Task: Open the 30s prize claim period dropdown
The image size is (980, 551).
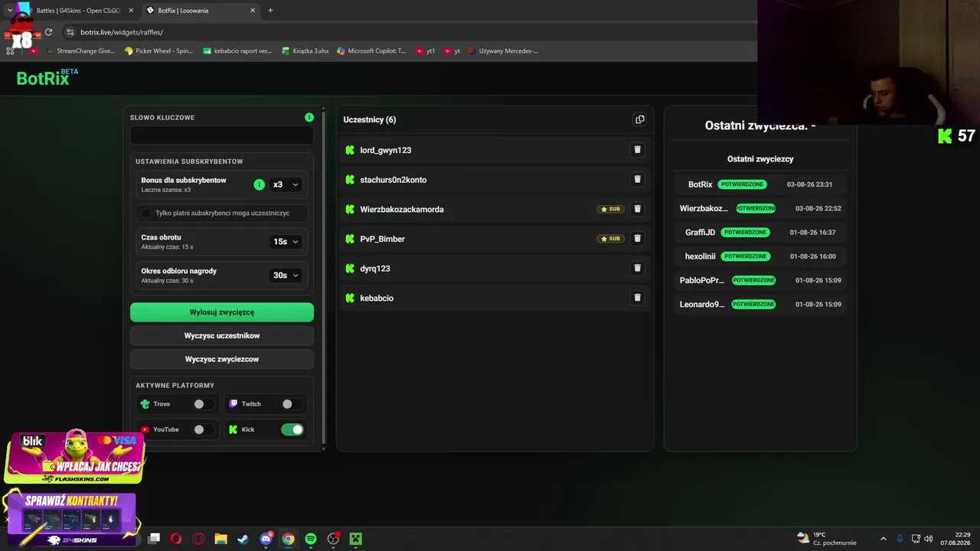Action: tap(286, 275)
